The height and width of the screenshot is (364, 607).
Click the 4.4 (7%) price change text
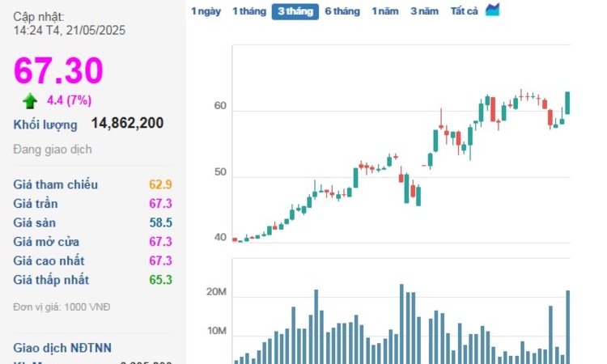coord(70,100)
